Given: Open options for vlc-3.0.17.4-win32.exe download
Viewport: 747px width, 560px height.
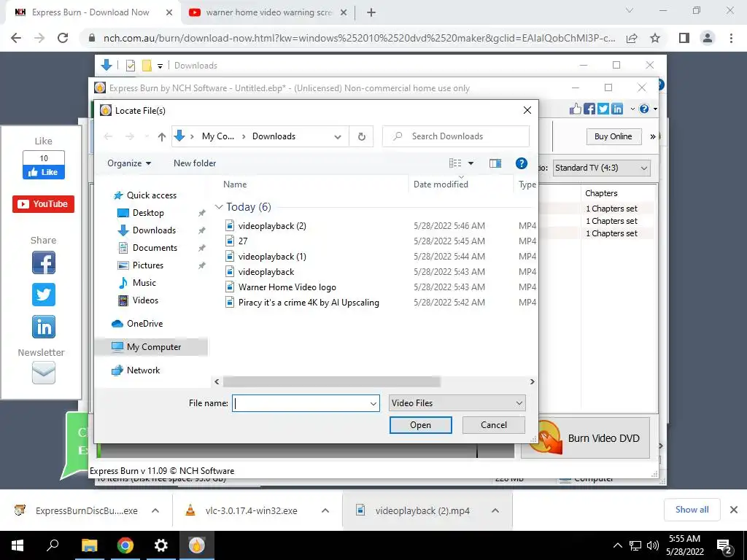Looking at the screenshot, I should 325,510.
